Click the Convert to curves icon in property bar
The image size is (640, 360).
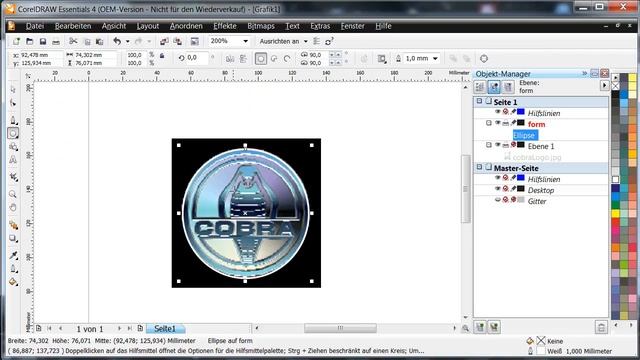(484, 58)
